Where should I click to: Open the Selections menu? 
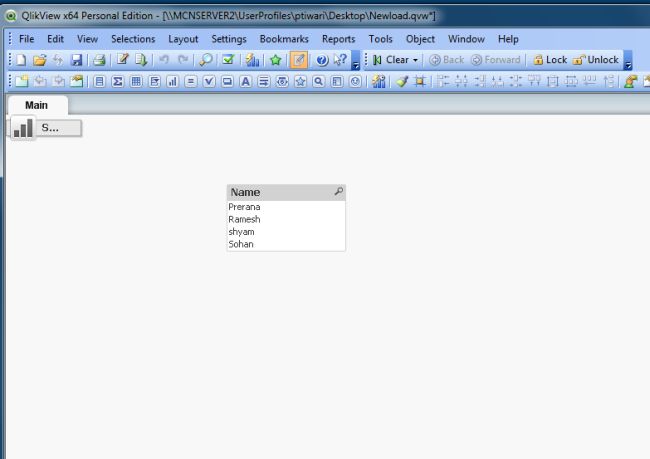click(x=133, y=39)
